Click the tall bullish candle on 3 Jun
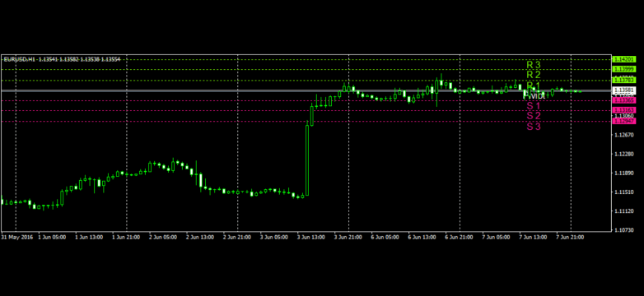The height and width of the screenshot is (296, 644). coord(307,160)
